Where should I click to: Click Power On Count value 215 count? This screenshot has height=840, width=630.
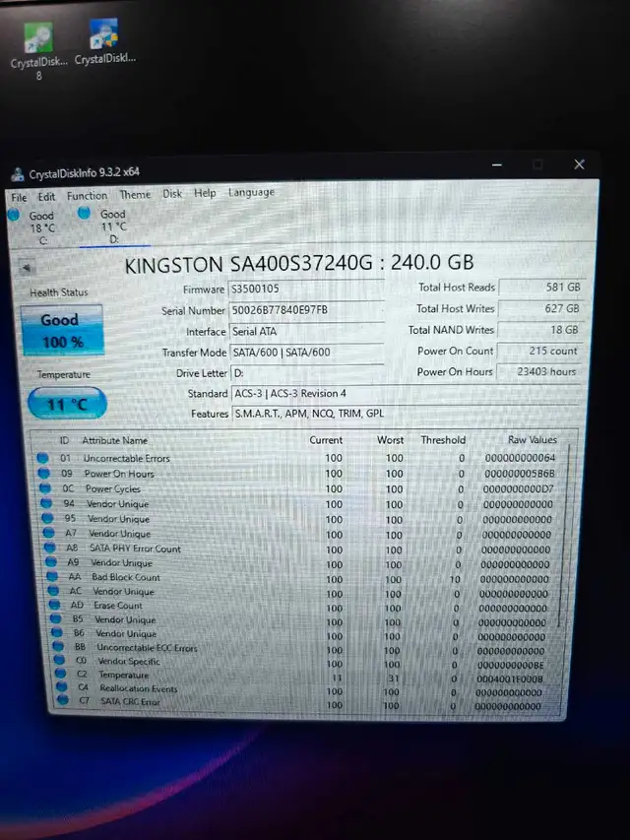[538, 351]
